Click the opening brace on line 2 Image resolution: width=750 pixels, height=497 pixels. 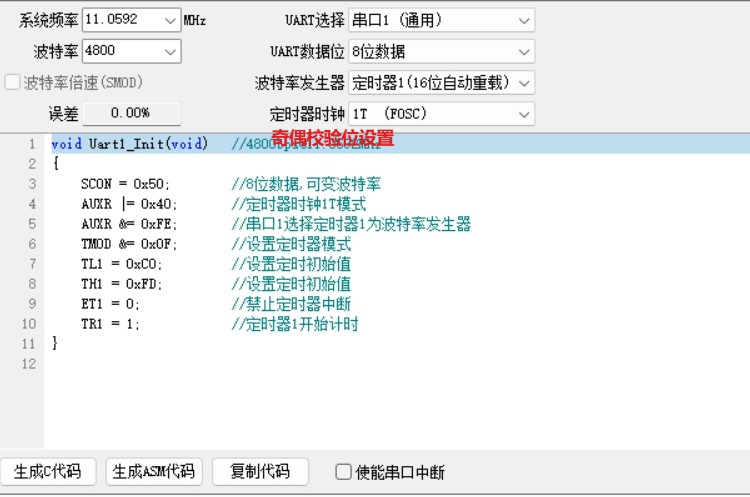coord(55,164)
